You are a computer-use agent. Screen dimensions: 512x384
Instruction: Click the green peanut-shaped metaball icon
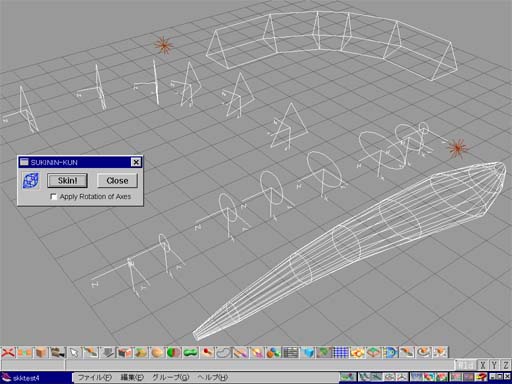click(x=191, y=352)
